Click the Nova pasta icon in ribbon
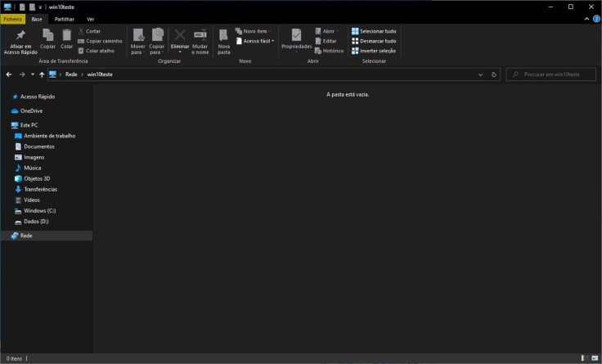602x364 pixels. point(223,35)
